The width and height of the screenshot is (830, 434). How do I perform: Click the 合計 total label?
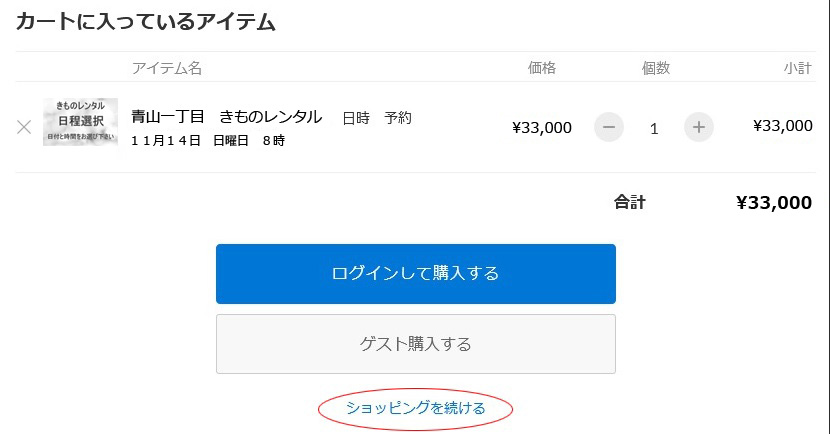click(x=629, y=202)
